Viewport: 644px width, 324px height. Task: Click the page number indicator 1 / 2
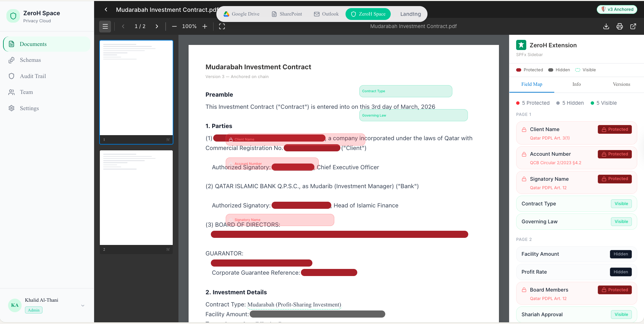tap(140, 26)
